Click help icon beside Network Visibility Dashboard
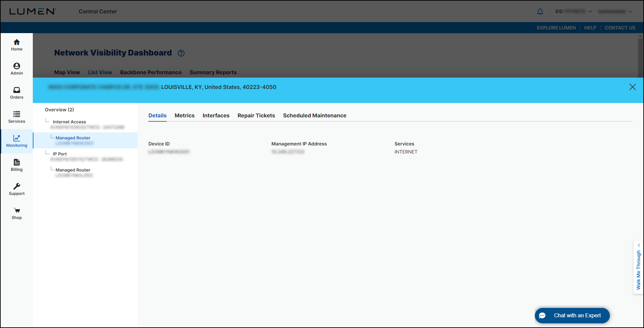This screenshot has width=644, height=328. (x=181, y=53)
